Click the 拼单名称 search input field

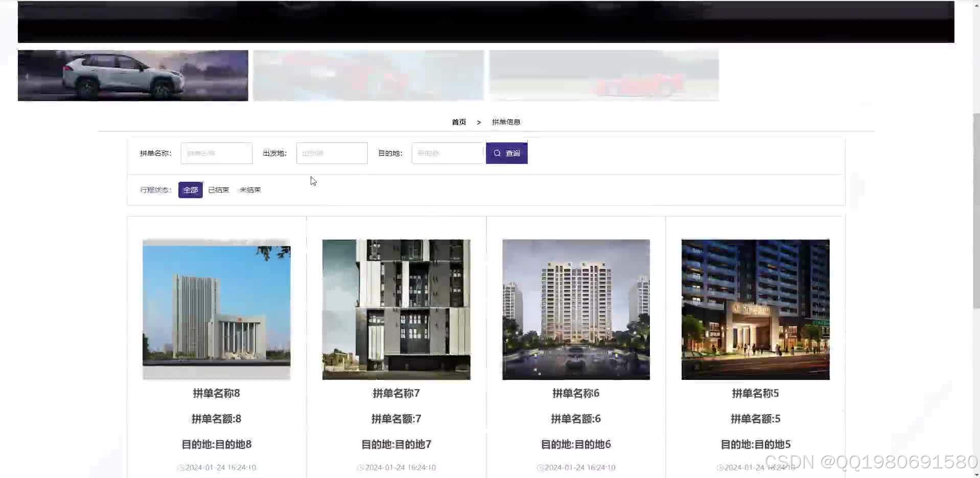(x=216, y=153)
